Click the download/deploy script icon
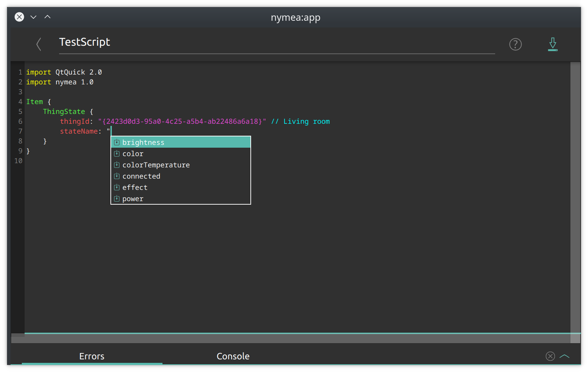This screenshot has width=588, height=372. tap(553, 44)
